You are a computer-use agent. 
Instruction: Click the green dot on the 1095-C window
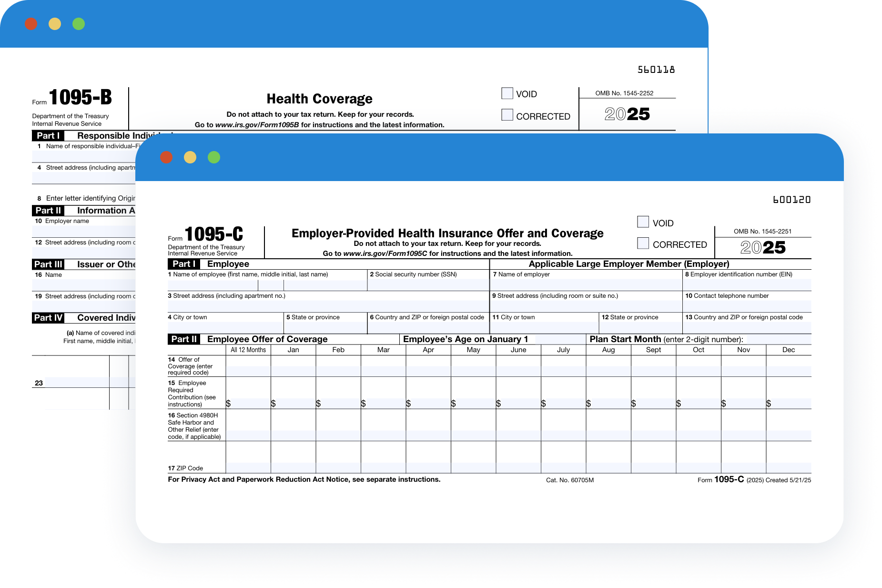214,157
